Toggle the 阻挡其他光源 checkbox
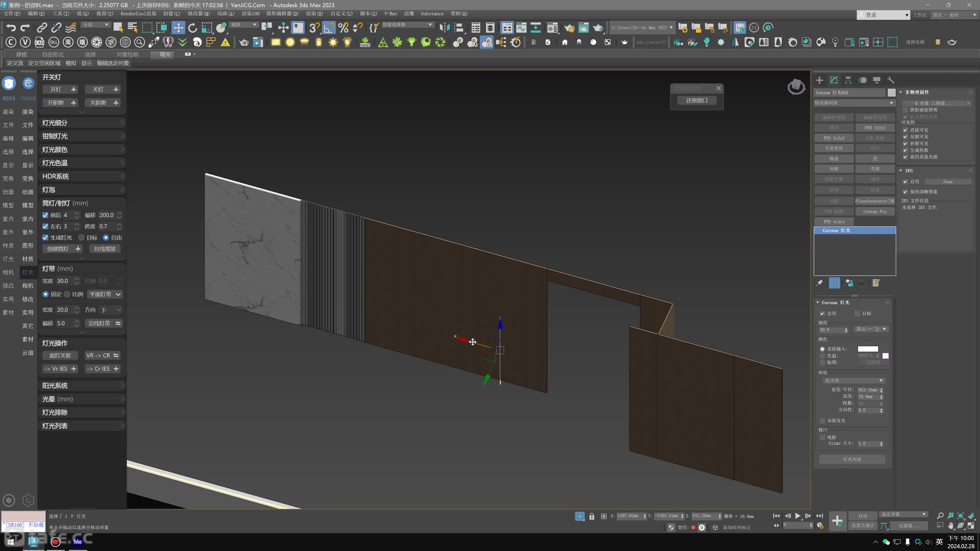980x551 pixels. [905, 157]
